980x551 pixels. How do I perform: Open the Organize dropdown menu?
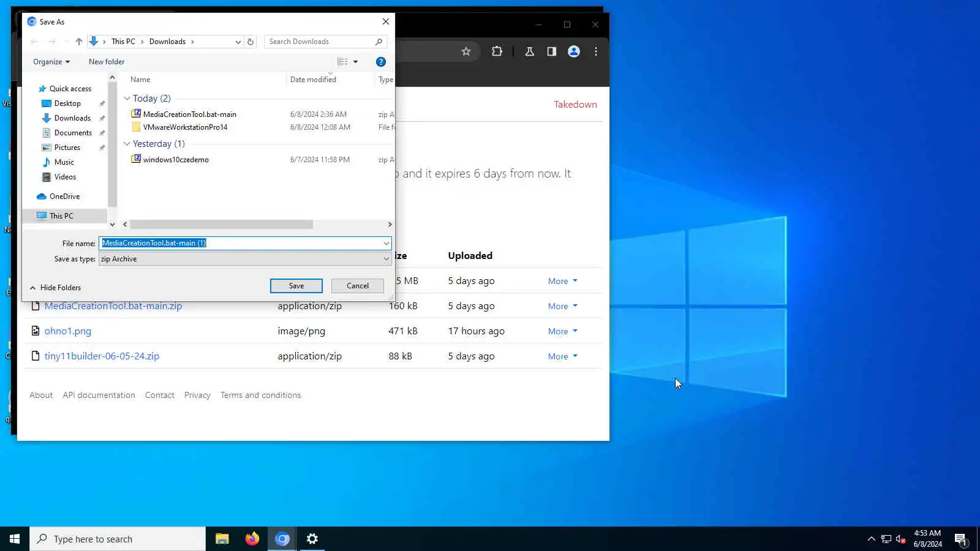51,62
